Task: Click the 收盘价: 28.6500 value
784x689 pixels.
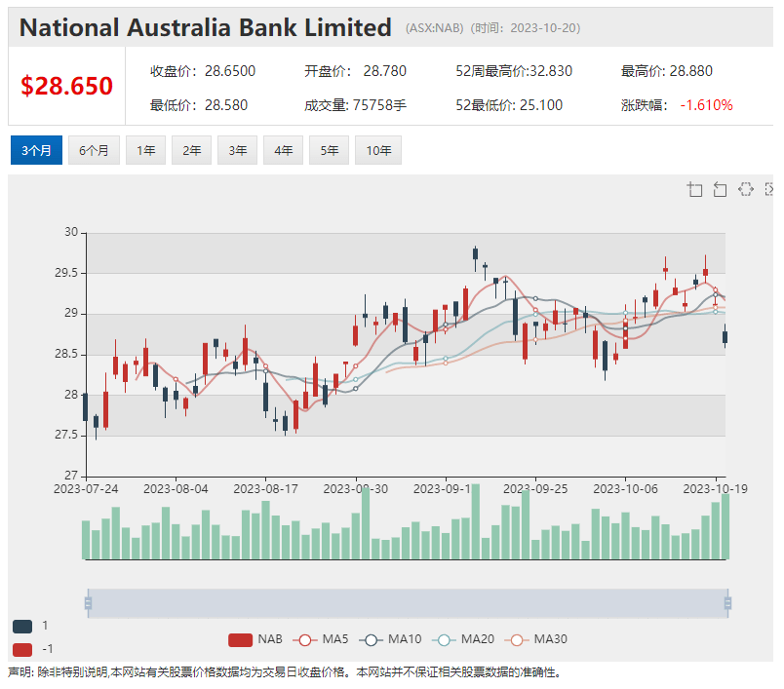Action: coord(203,71)
